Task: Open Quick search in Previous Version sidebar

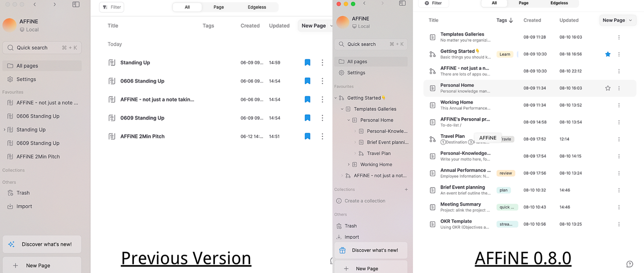Action: point(42,48)
